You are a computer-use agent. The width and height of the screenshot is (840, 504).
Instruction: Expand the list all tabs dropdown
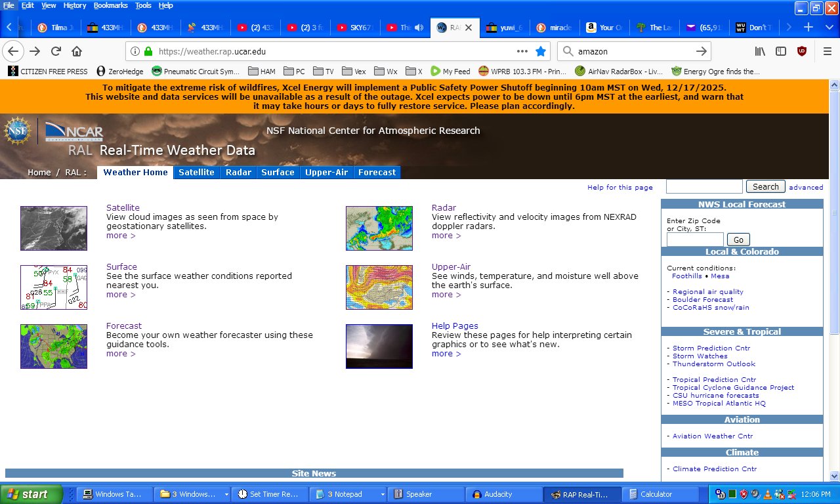point(828,28)
